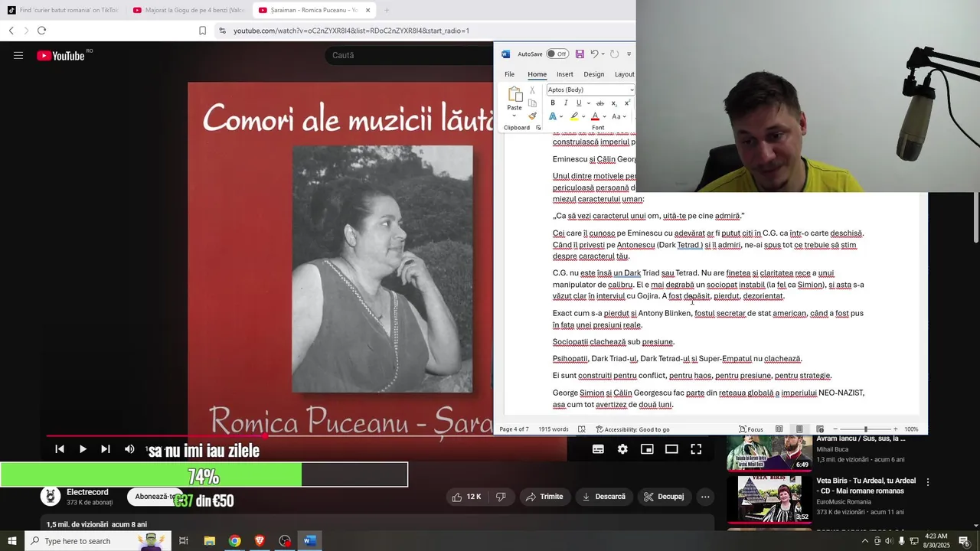Open highlight color dropdown arrow

click(583, 116)
